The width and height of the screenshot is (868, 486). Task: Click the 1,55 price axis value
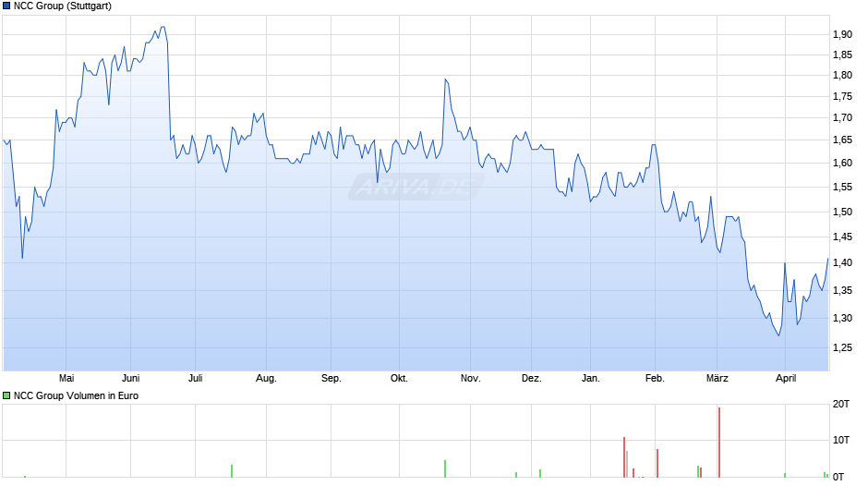pos(842,188)
